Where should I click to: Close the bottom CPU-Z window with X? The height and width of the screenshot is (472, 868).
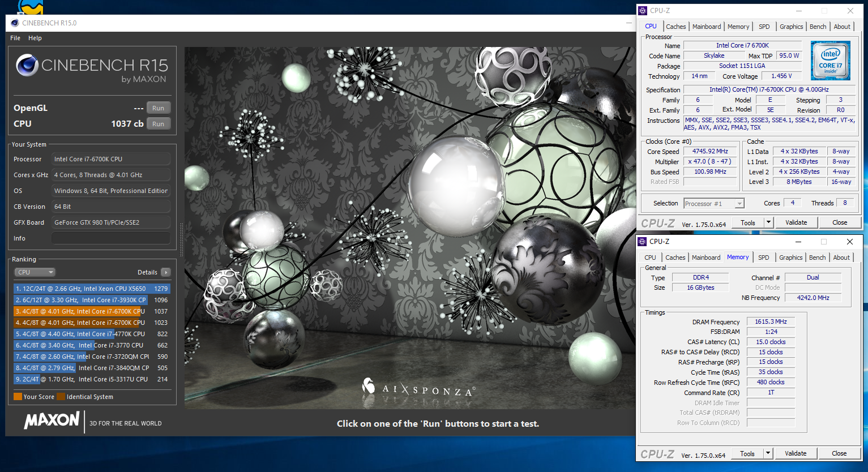pyautogui.click(x=849, y=242)
